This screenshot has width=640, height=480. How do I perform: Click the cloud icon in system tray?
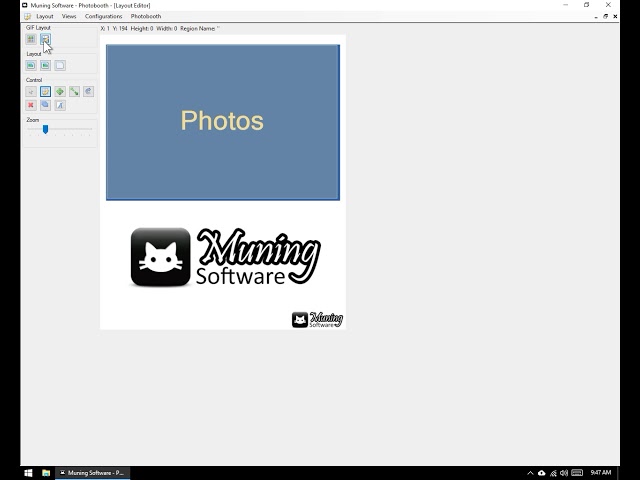pos(542,473)
